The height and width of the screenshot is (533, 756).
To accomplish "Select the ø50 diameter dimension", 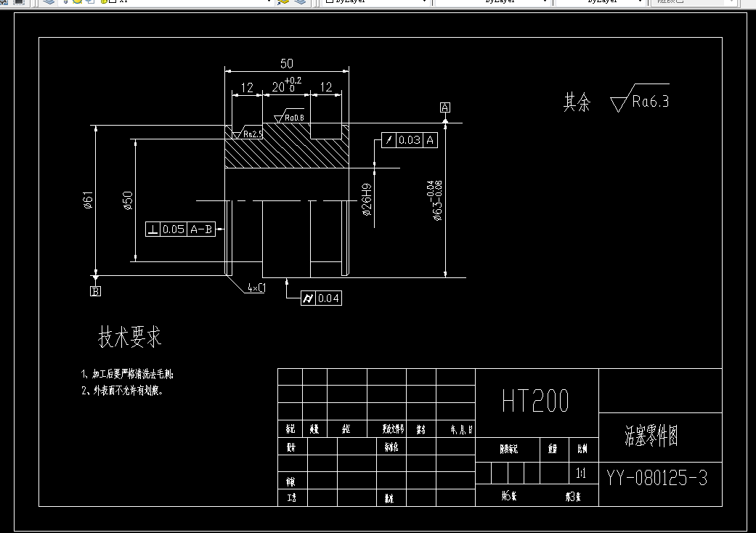I will pos(127,200).
